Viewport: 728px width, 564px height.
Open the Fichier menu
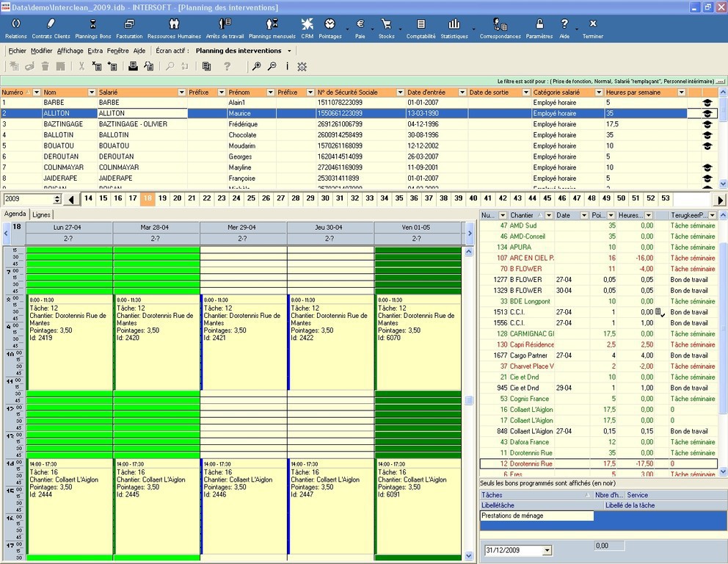click(17, 51)
